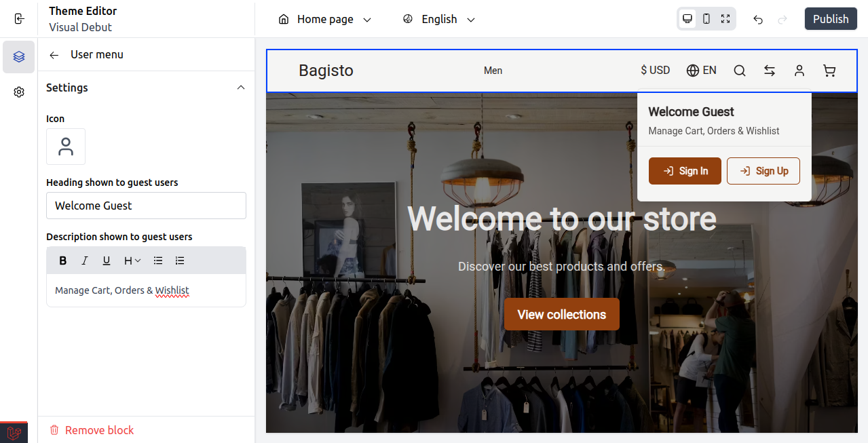Undo the last change

758,20
